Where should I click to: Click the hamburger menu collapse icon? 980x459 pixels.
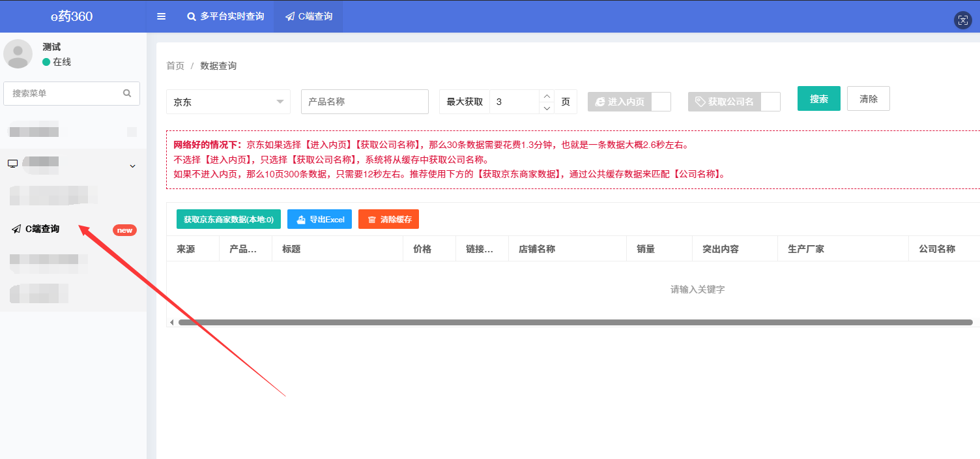[161, 16]
